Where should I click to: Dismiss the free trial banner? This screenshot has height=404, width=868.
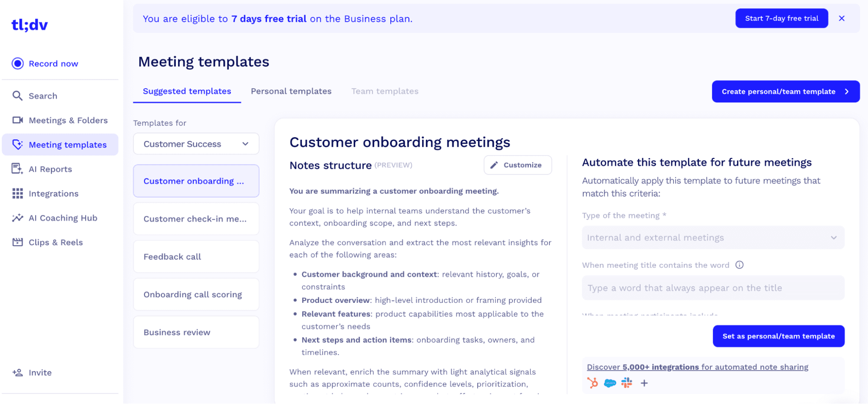pyautogui.click(x=842, y=19)
